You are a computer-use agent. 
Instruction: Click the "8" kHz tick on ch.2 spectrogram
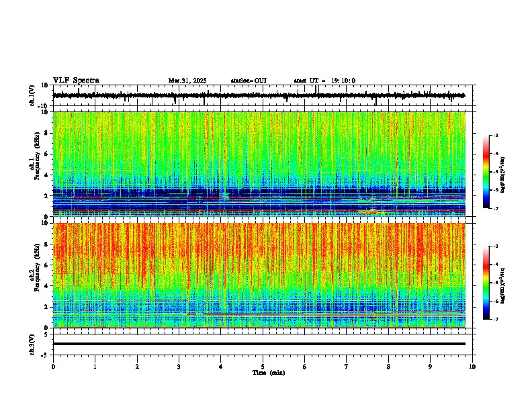tap(46, 244)
